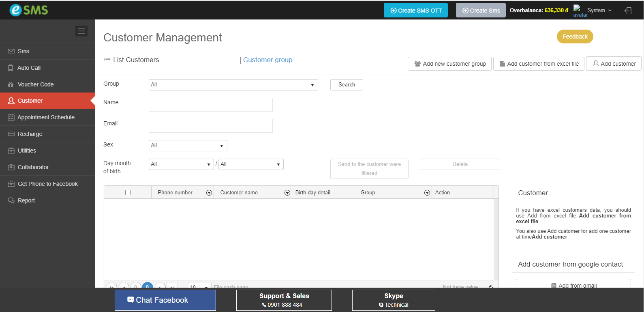Expand the System user menu
This screenshot has height=312, width=644.
pos(599,11)
